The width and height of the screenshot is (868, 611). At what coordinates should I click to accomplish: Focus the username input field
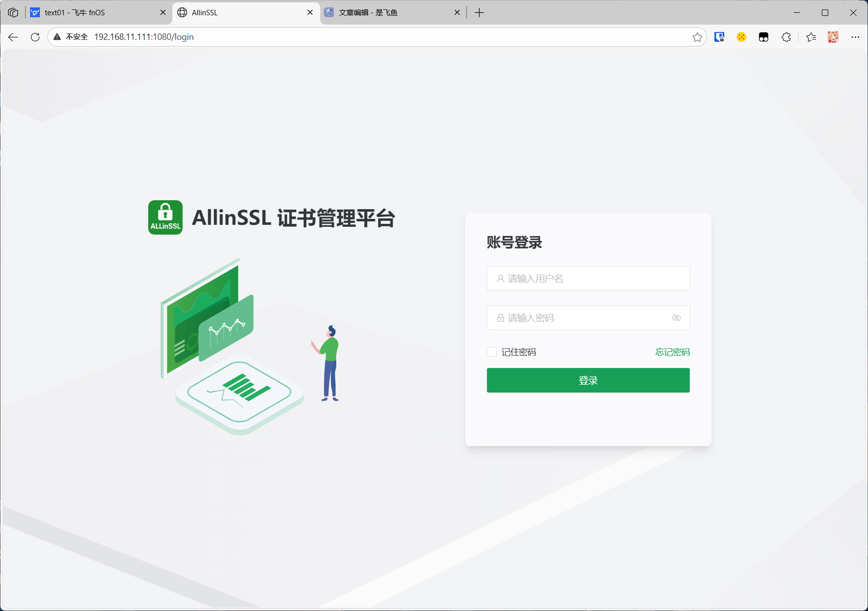click(588, 278)
